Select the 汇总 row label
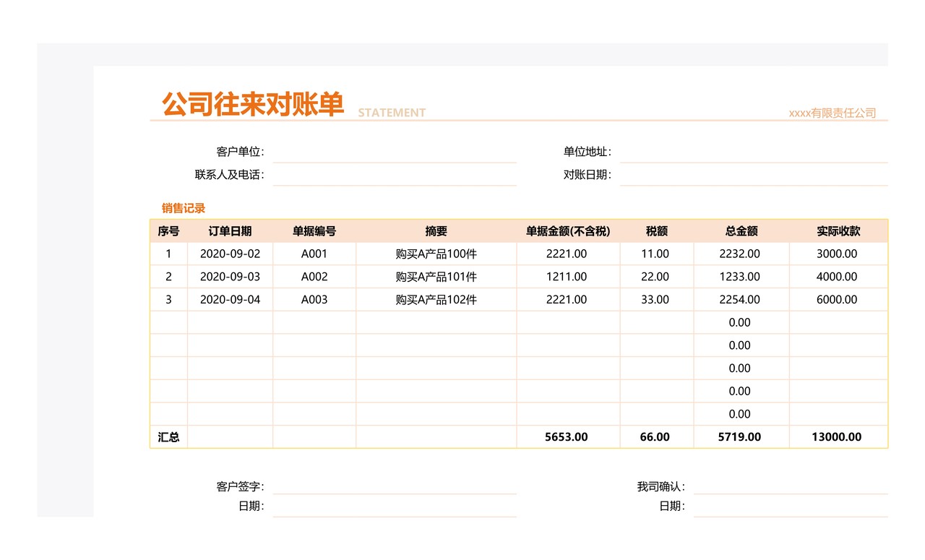The height and width of the screenshot is (560, 925). tap(168, 437)
